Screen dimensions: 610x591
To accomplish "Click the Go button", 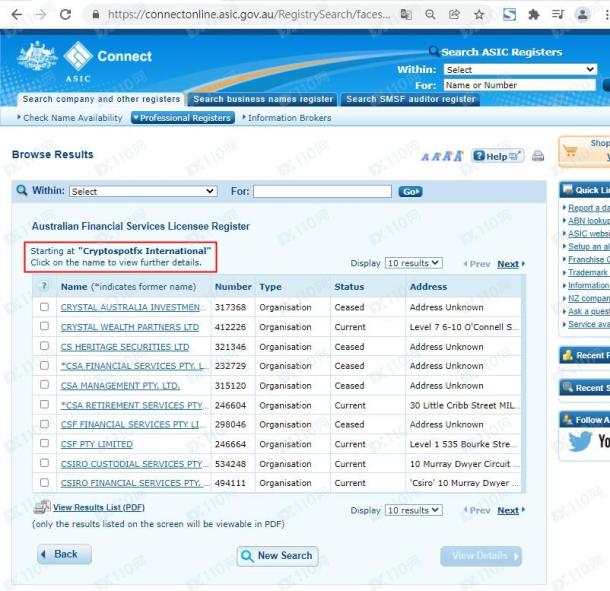I will (x=410, y=191).
